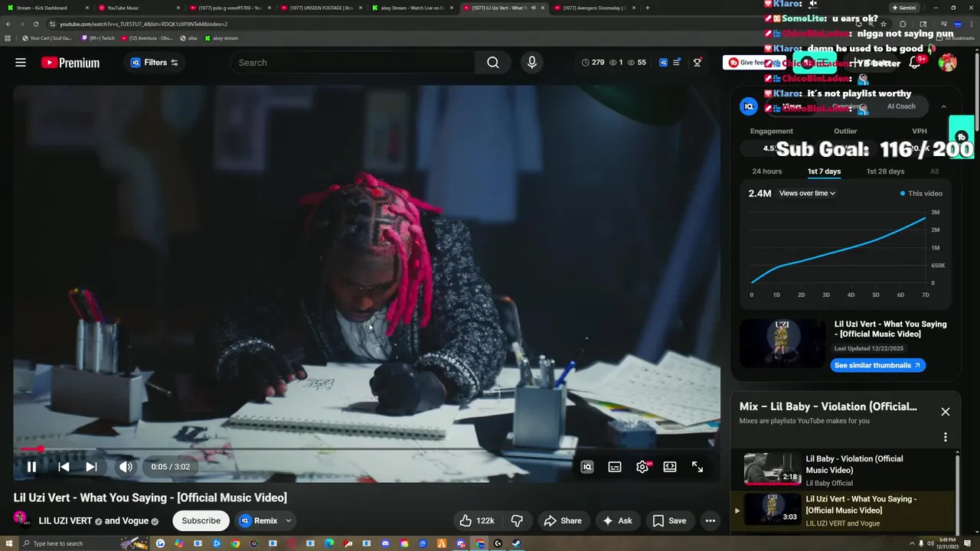
Task: Go to YouTube Premium home logo
Action: pyautogui.click(x=70, y=63)
